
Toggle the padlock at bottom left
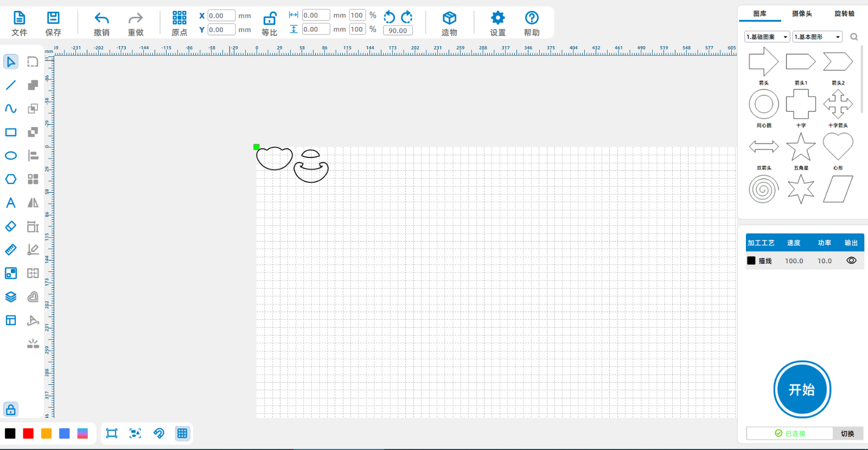click(11, 409)
